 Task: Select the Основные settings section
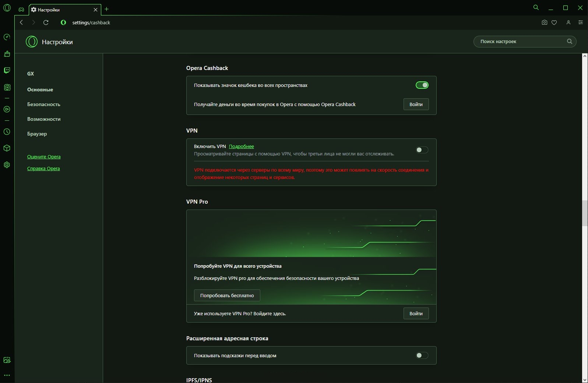40,89
